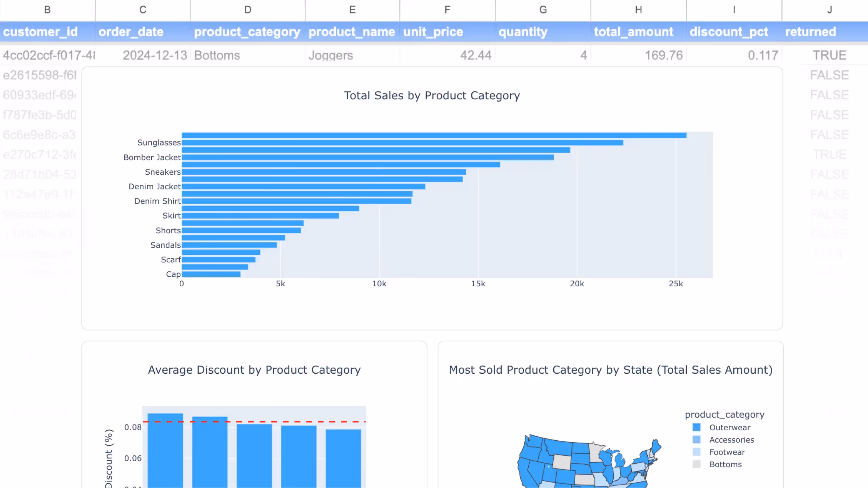Viewport: 868px width, 488px height.
Task: Click the Bomber Jacket bar
Action: (x=368, y=157)
